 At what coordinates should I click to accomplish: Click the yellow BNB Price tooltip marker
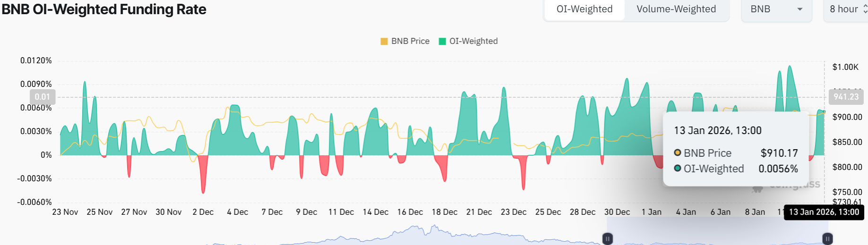(677, 152)
